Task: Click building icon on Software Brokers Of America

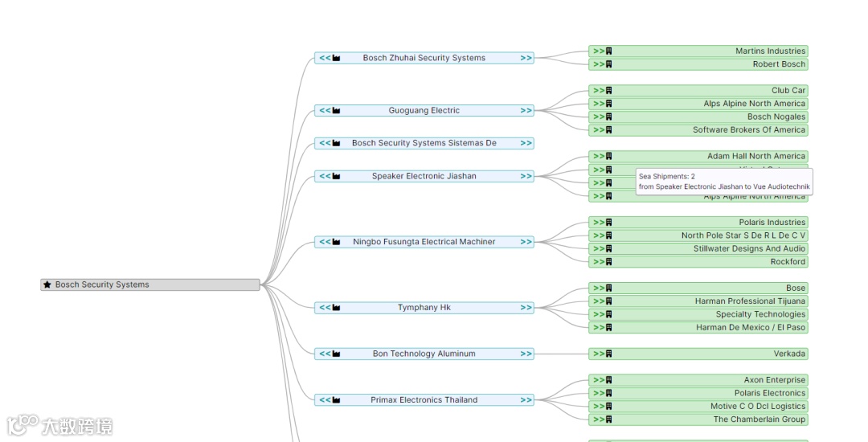Action: (609, 130)
